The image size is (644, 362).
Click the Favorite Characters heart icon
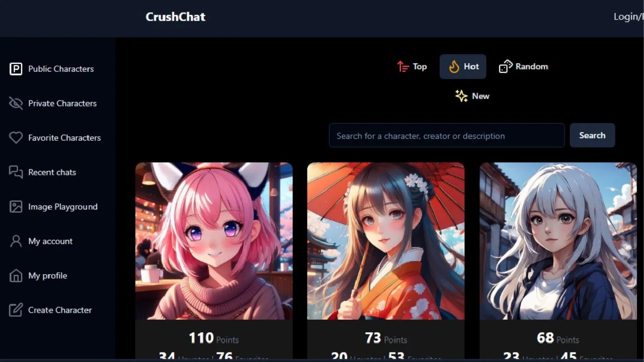tap(16, 138)
